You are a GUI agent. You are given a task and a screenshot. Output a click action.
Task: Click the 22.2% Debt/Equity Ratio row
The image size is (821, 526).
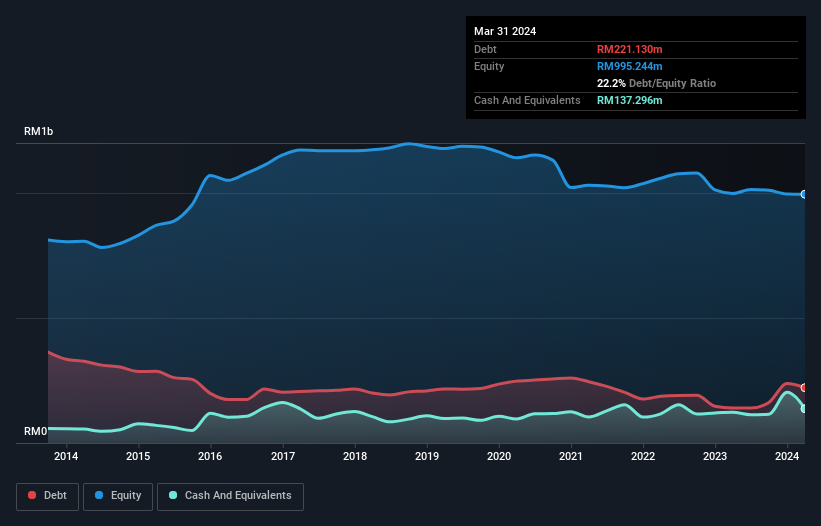(x=656, y=83)
